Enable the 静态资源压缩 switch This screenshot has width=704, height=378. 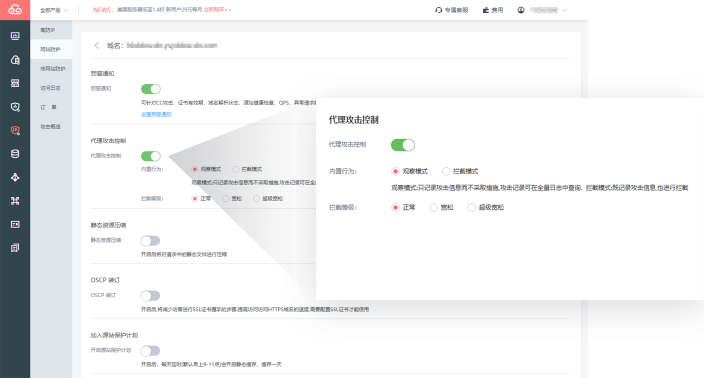coord(150,241)
